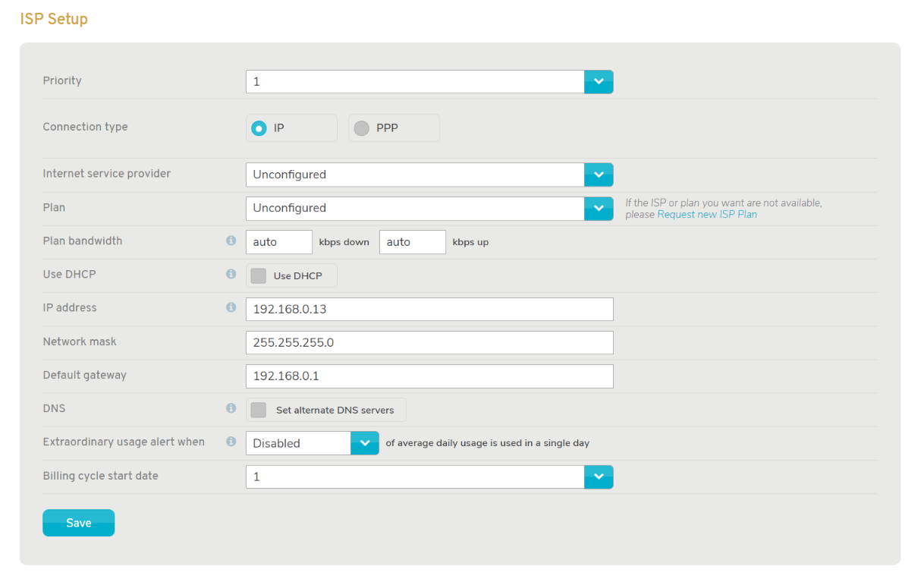Click the Default gateway text box
The width and height of the screenshot is (924, 582).
pyautogui.click(x=429, y=376)
